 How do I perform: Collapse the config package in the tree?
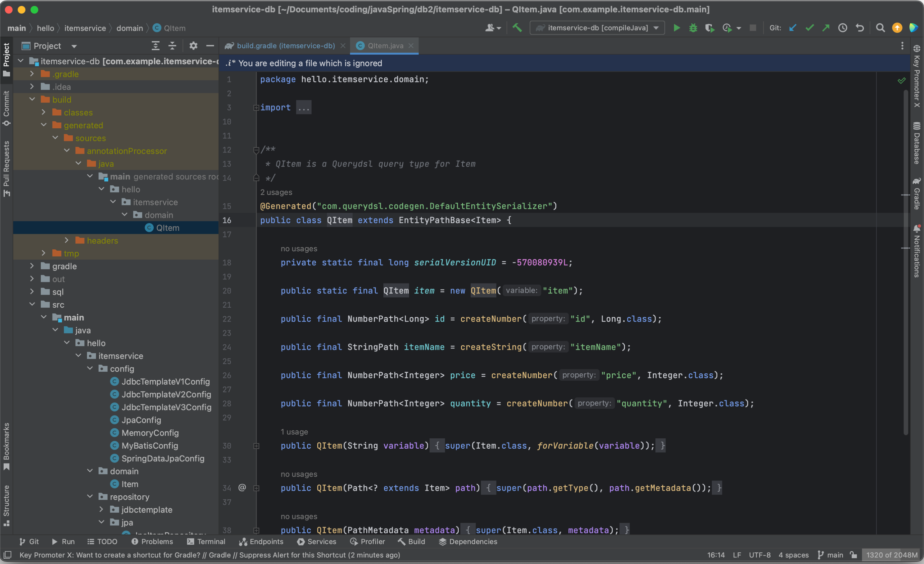pyautogui.click(x=90, y=368)
